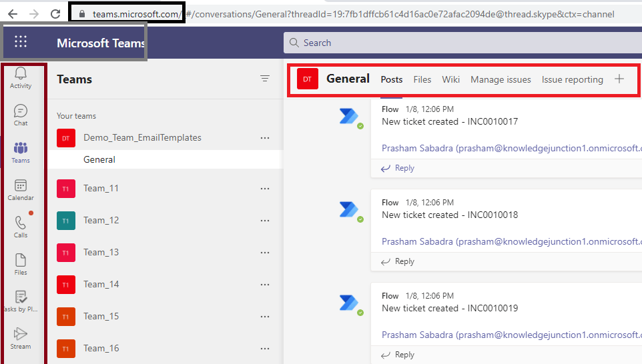This screenshot has height=364, width=642.
Task: Click the filter icon next to Teams heading
Action: (265, 78)
